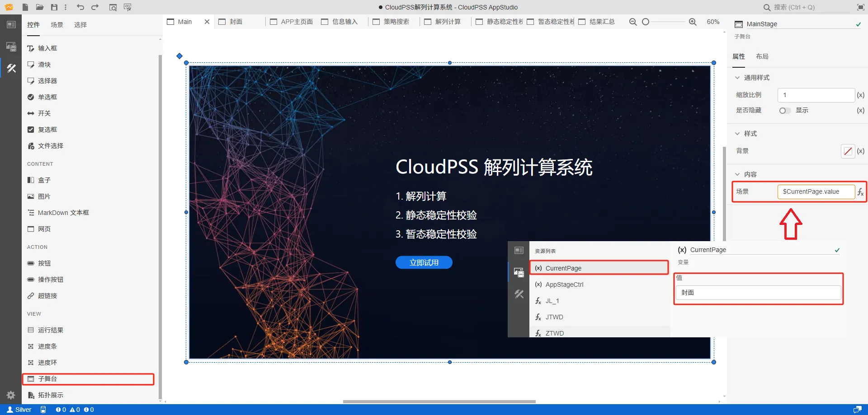Click the document icon in status bar

43,410
